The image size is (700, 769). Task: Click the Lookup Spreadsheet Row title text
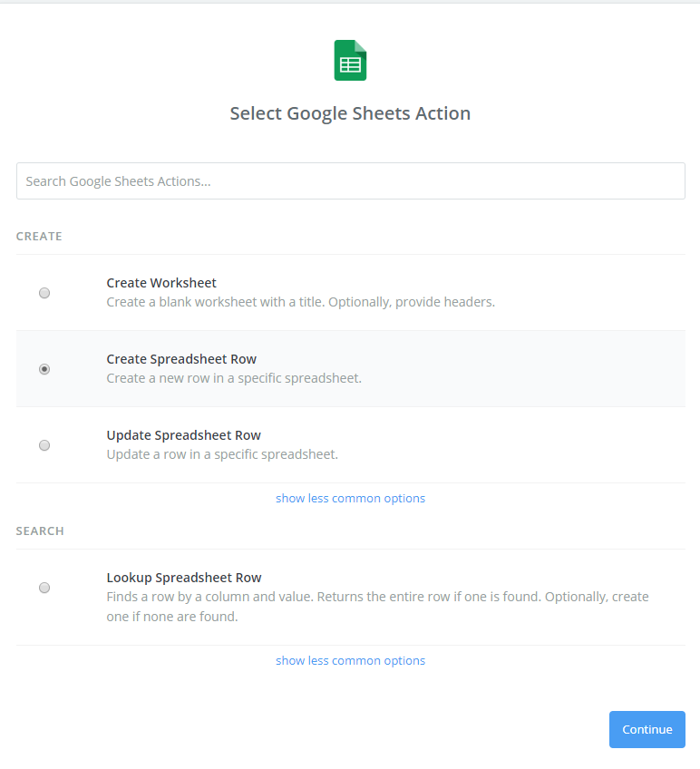[184, 578]
